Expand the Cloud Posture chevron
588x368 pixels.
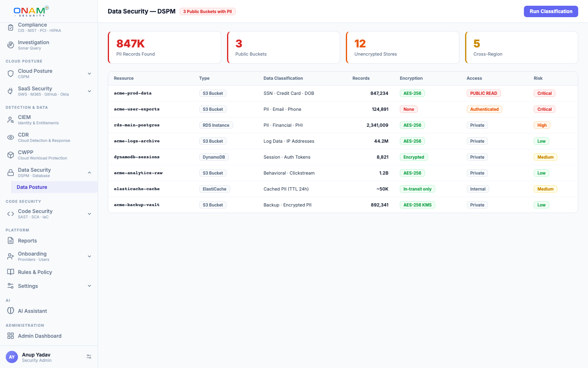(x=89, y=74)
